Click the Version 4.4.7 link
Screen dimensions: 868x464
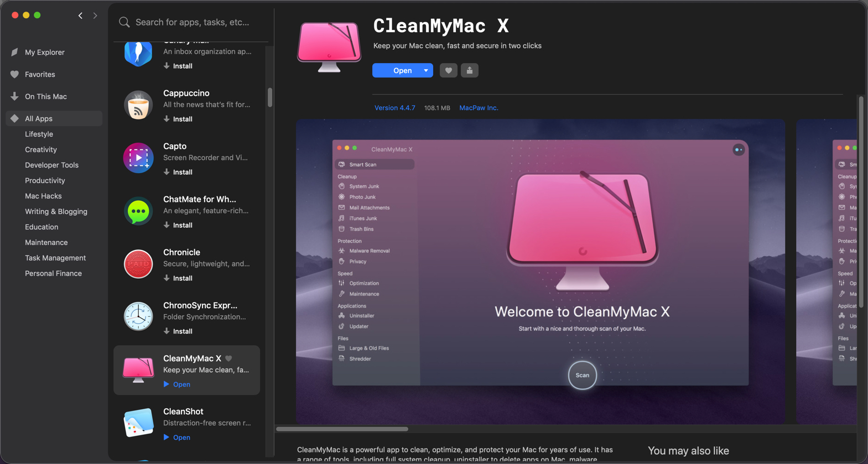click(x=394, y=108)
